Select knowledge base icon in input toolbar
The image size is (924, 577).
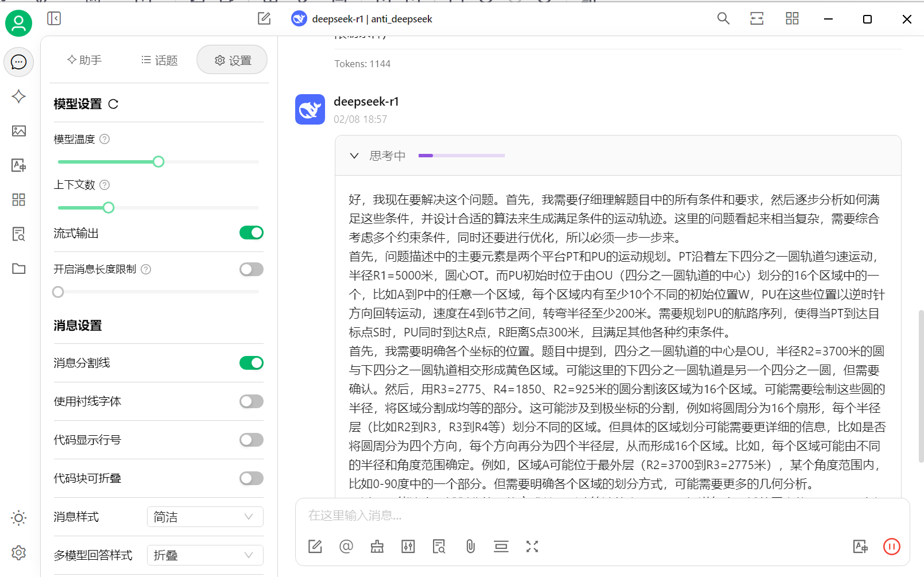point(439,547)
